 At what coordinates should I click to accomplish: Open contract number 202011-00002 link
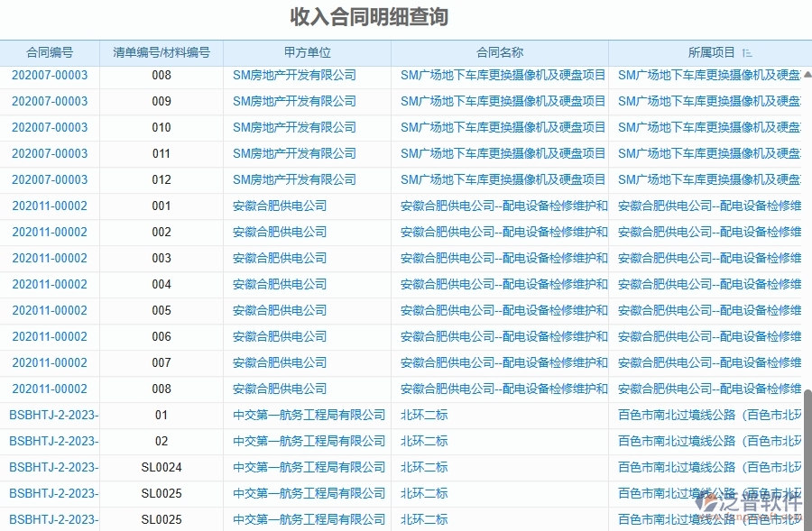[x=50, y=206]
